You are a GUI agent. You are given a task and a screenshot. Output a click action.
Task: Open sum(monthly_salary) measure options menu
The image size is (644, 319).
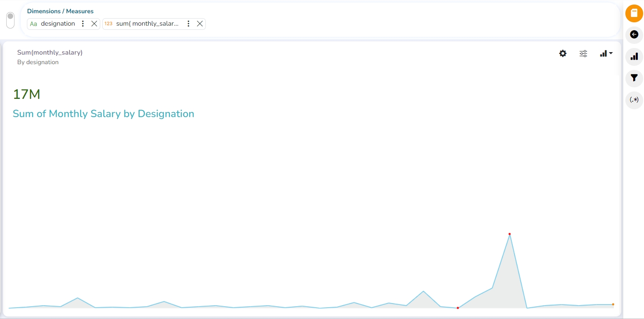click(188, 24)
